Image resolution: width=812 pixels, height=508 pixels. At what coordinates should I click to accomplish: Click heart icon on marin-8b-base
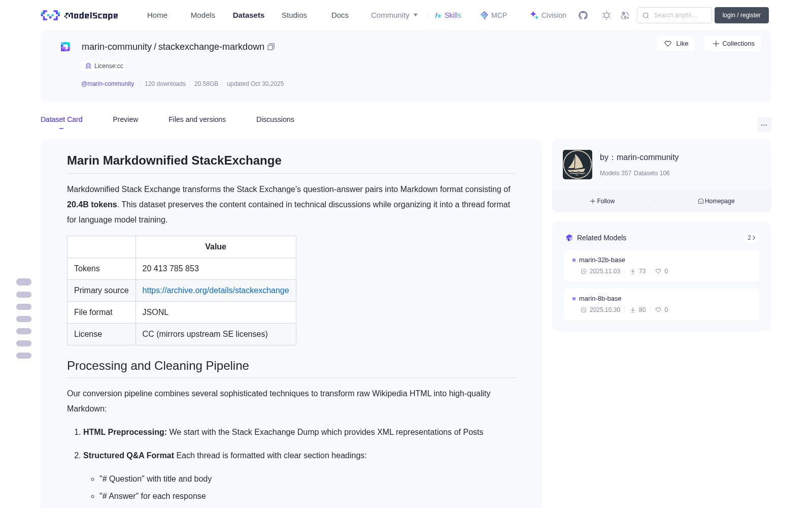658,310
